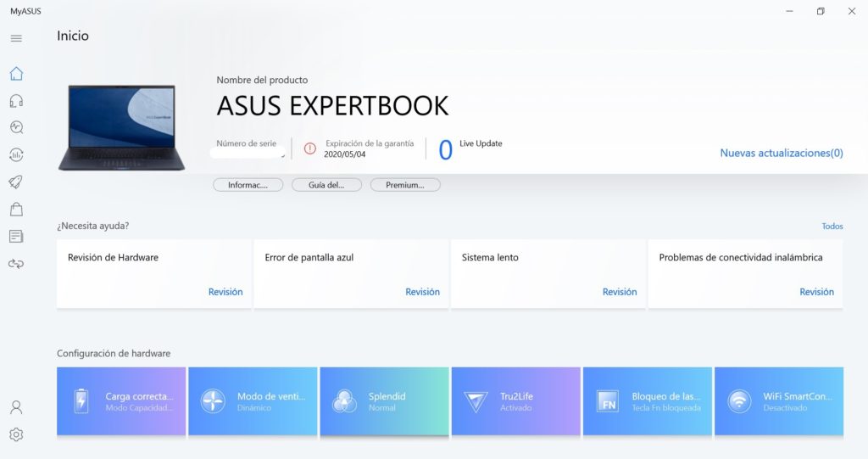Open the link devices icon in sidebar
Screen dimensions: 868x459
coord(16,264)
